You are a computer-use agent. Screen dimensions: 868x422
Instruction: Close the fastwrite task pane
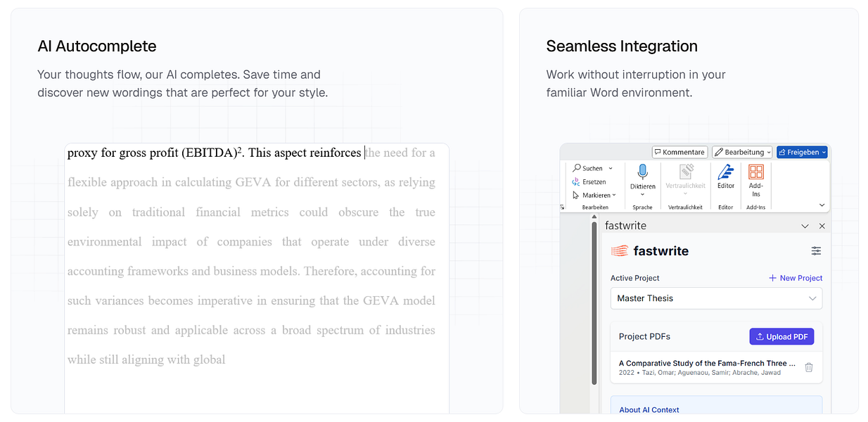pos(822,226)
